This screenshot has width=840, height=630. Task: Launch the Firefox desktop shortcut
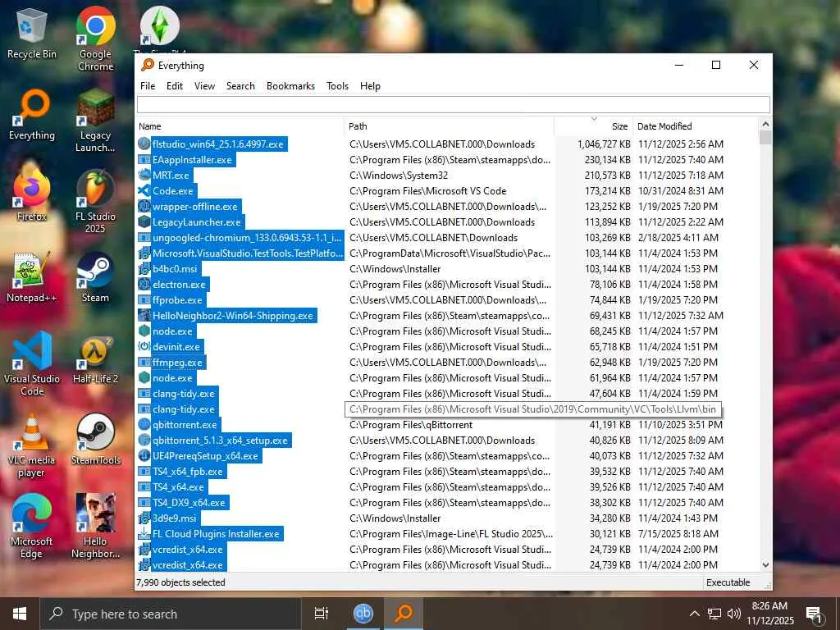(32, 195)
